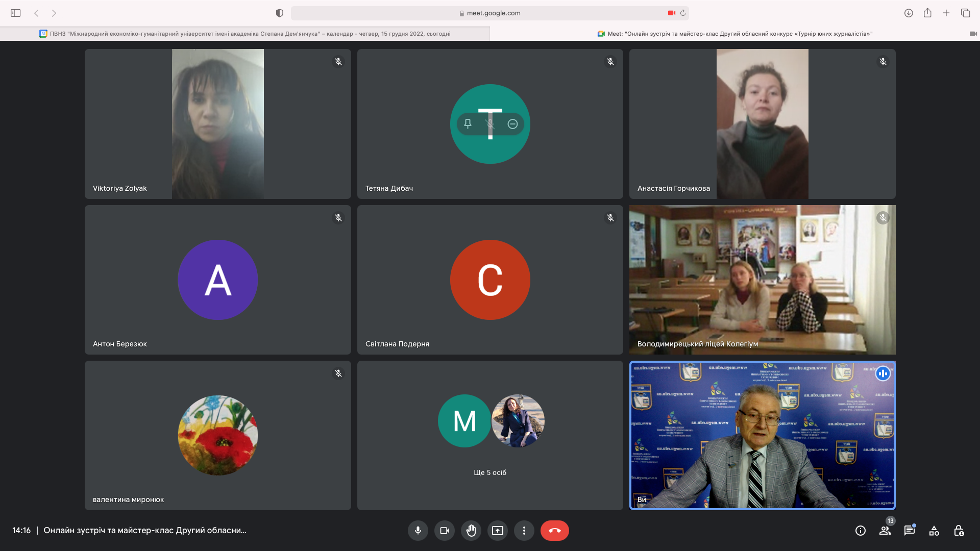This screenshot has width=980, height=551.
Task: Click muted mic icon on Володимирецький ліцей tile
Action: pos(883,218)
